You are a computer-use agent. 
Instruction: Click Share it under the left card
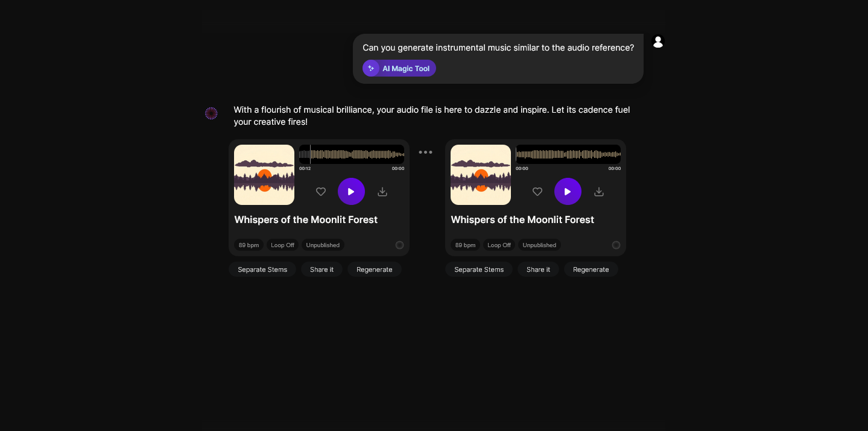point(322,269)
